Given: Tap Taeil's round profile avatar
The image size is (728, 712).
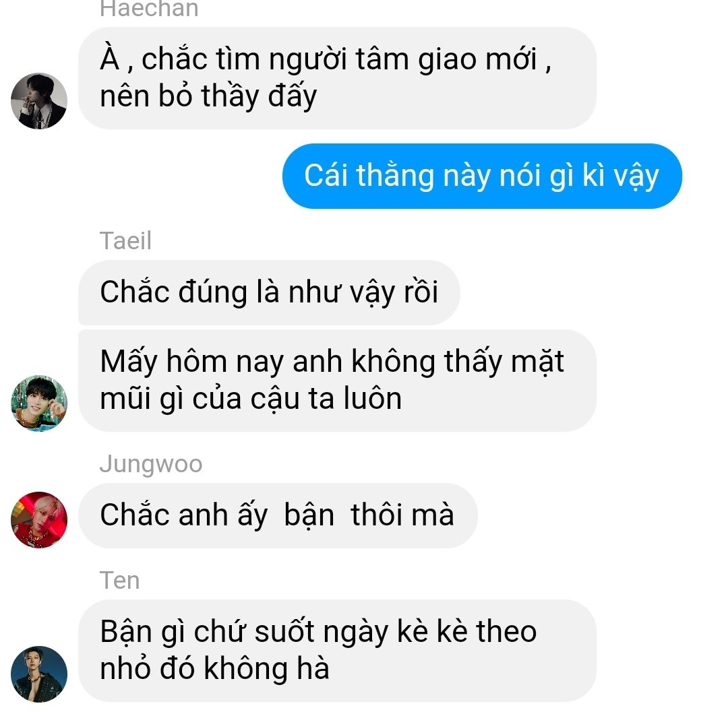Looking at the screenshot, I should tap(39, 403).
